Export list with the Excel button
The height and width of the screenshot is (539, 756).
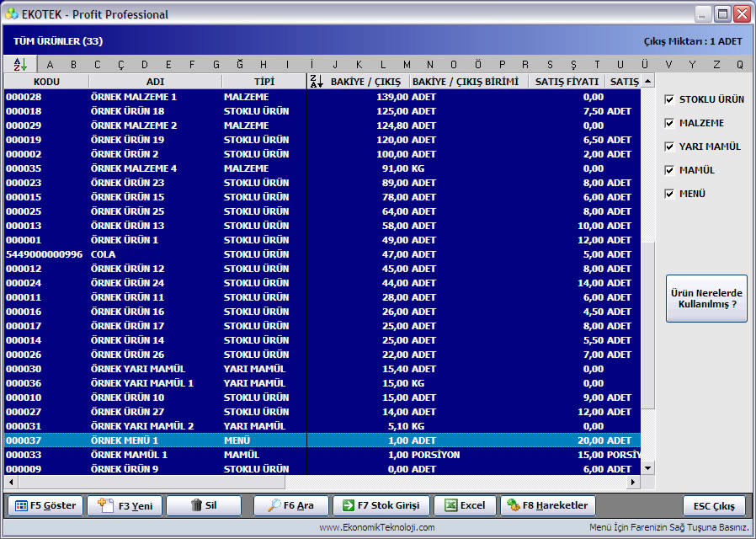tap(465, 505)
